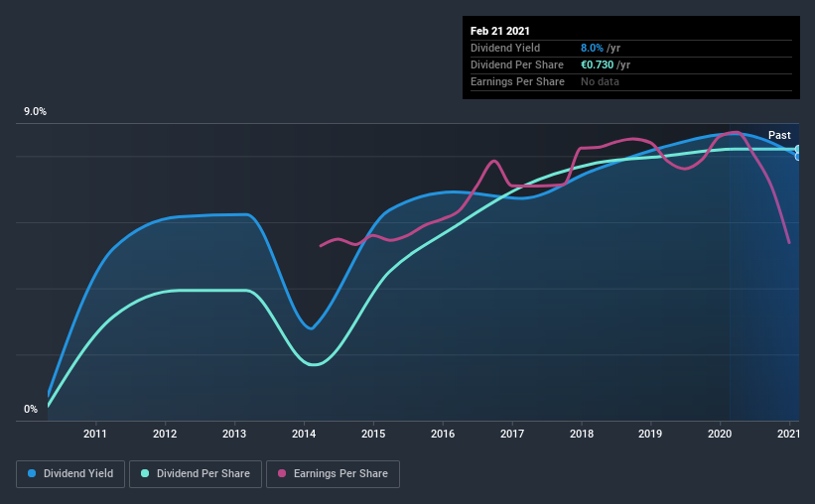Image resolution: width=815 pixels, height=504 pixels.
Task: Click the blue Dividend Yield legend dot
Action: tap(32, 473)
